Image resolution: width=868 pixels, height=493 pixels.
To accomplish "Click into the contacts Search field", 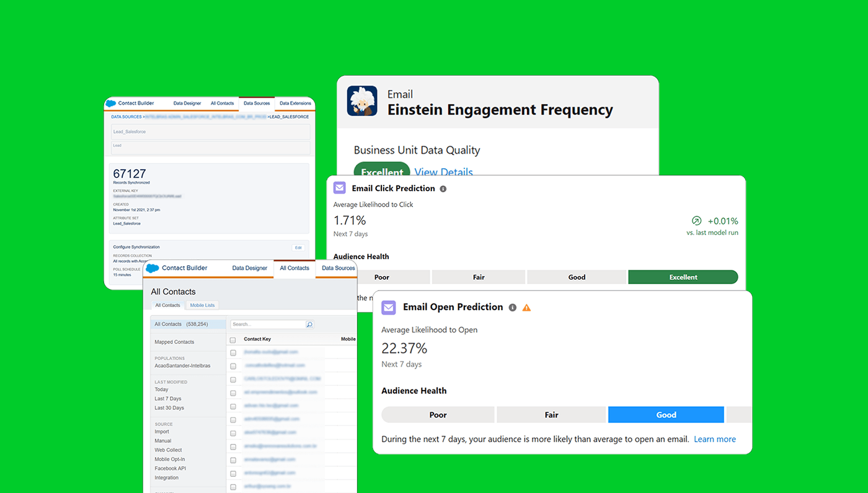I will pyautogui.click(x=268, y=324).
